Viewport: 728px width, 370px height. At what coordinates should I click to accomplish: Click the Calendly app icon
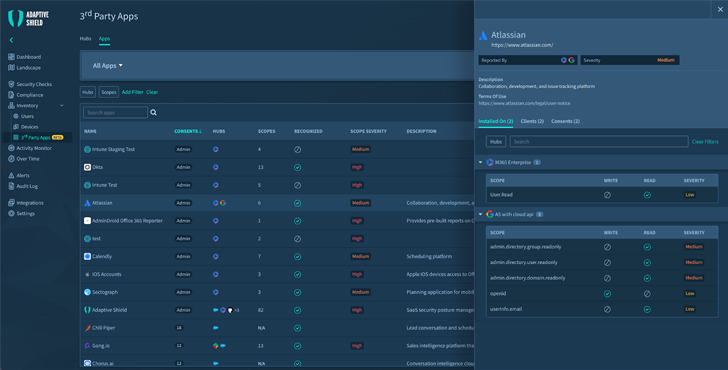click(87, 256)
